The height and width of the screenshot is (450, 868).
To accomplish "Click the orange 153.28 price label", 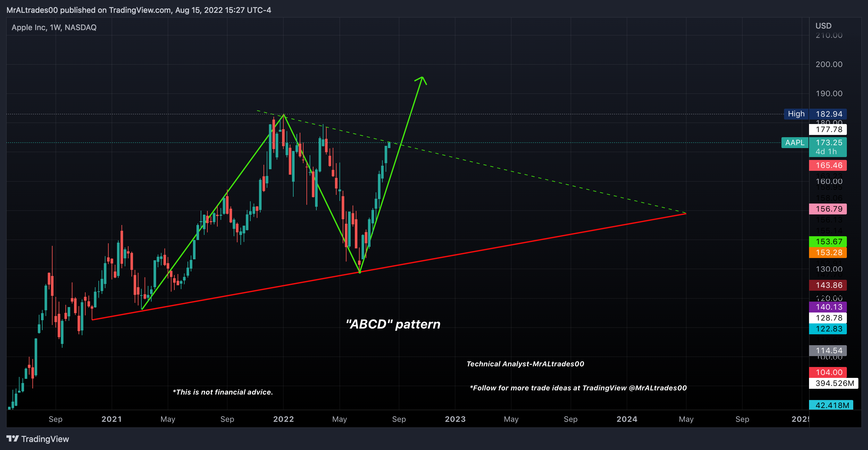I will click(828, 252).
